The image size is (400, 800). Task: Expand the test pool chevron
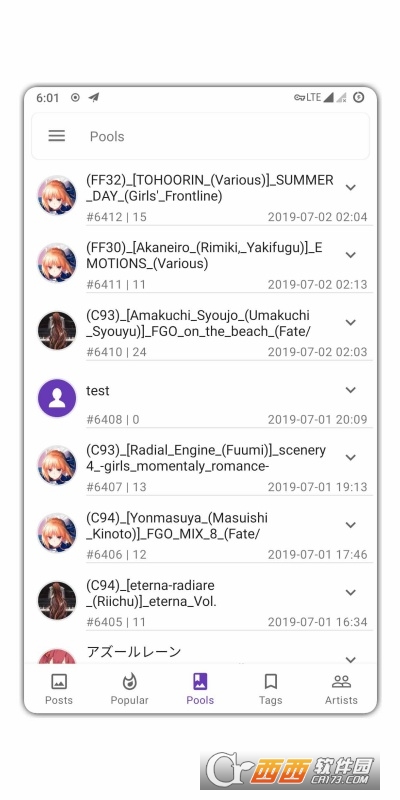[x=351, y=390]
